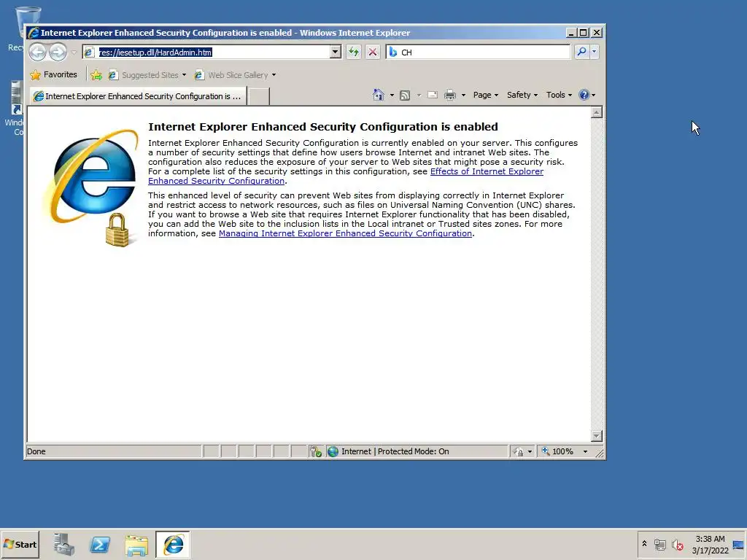The height and width of the screenshot is (560, 747).
Task: Click the address bar URL field
Action: [214, 52]
